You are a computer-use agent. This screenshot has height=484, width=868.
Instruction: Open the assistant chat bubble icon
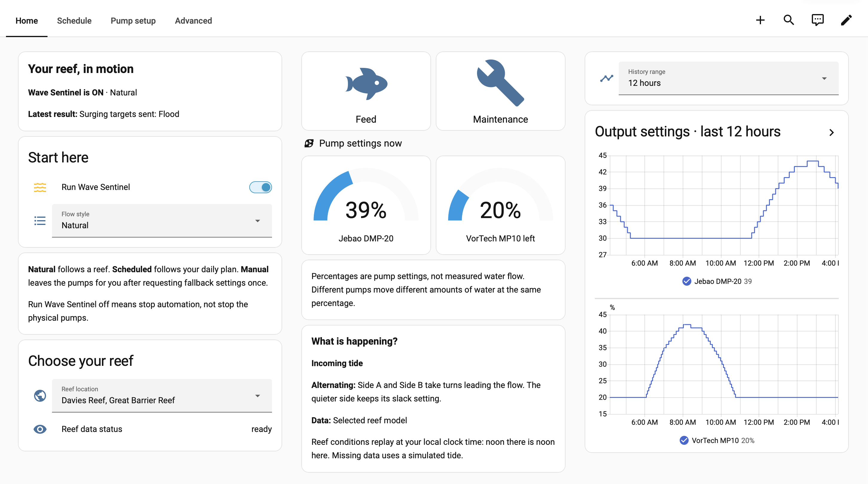point(817,20)
